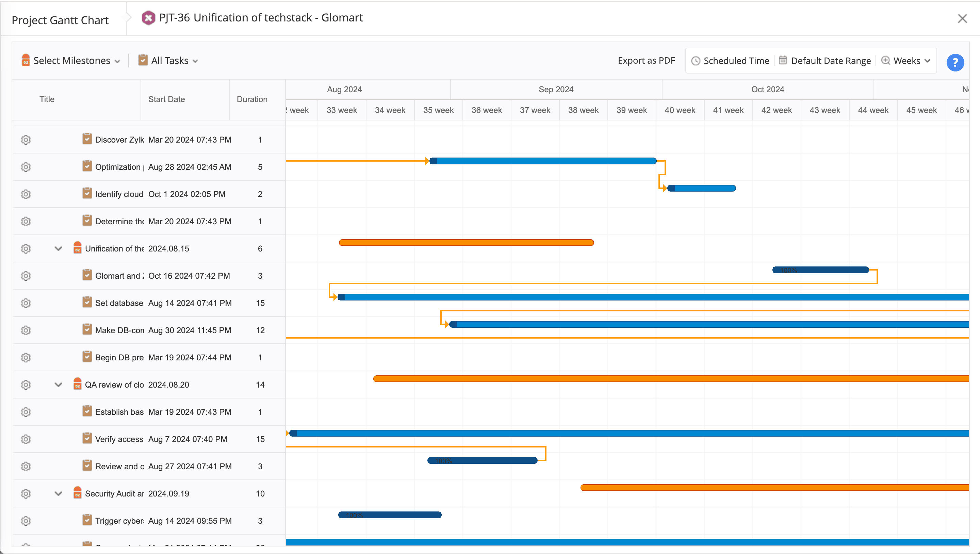Click gear icon for Set databases task
Screen dimensions: 980x554
pyautogui.click(x=26, y=303)
